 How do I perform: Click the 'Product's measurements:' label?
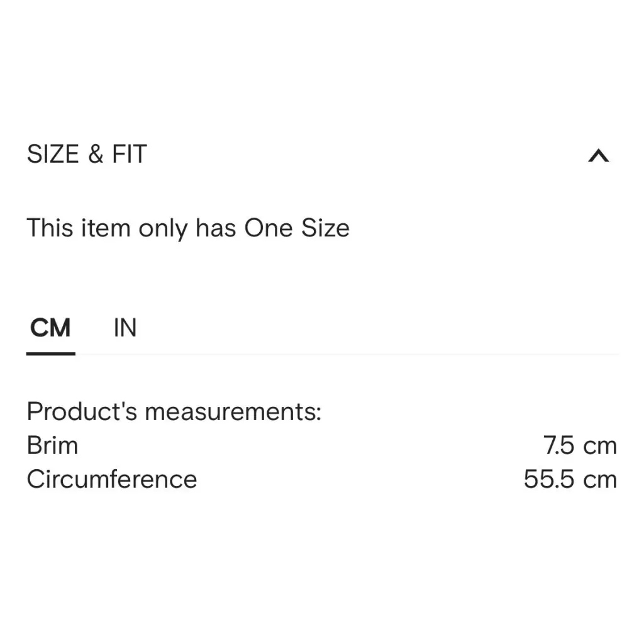[174, 411]
